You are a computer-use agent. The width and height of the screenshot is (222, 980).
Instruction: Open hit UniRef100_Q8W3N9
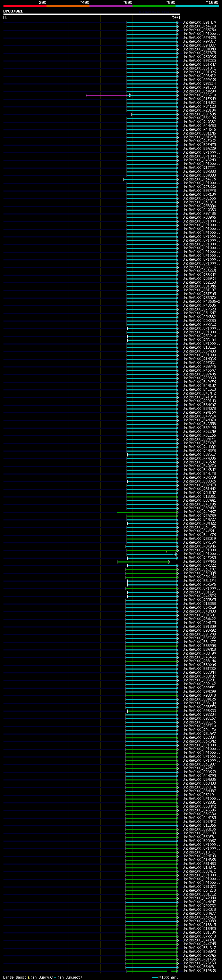[x=199, y=49]
